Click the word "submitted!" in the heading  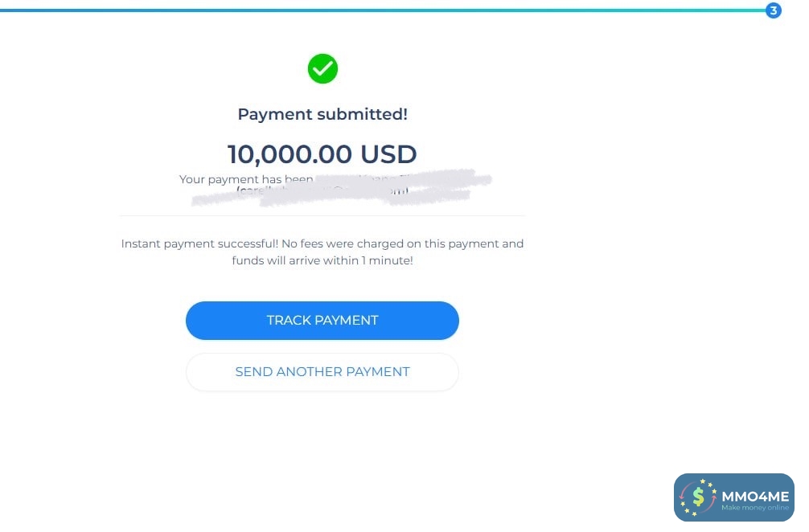click(x=362, y=114)
